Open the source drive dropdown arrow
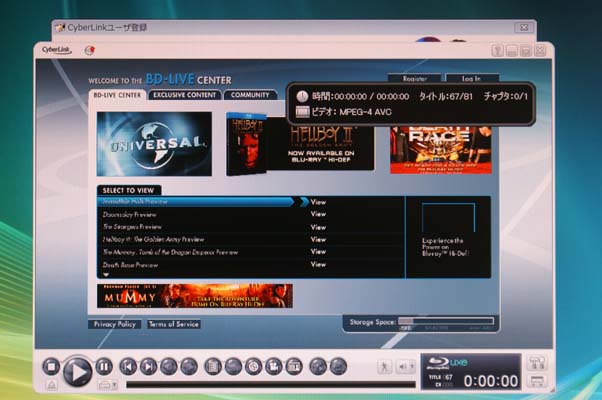The image size is (602, 400). (114, 385)
